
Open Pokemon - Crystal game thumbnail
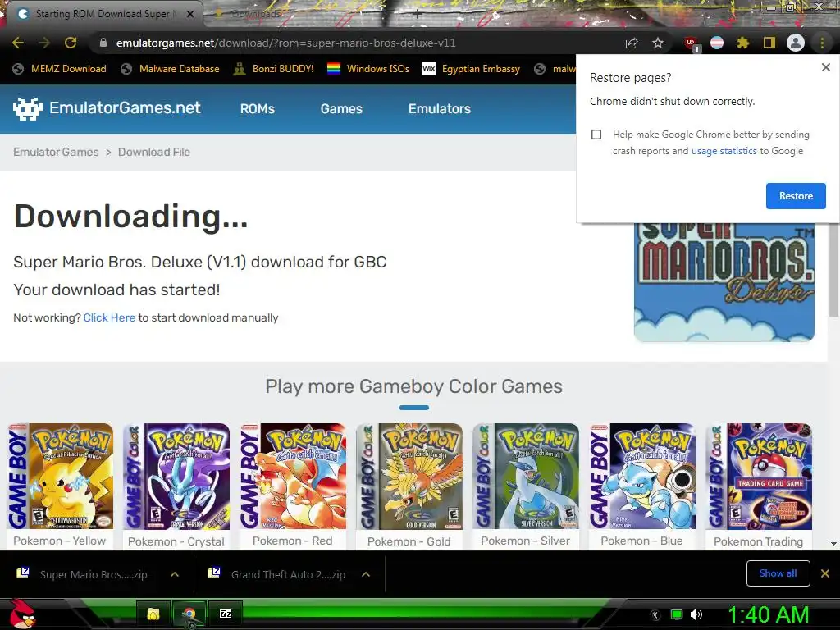point(176,477)
